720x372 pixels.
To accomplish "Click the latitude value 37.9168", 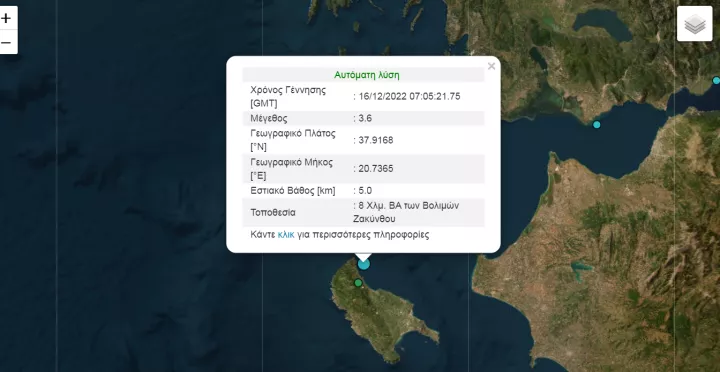I will pyautogui.click(x=376, y=140).
